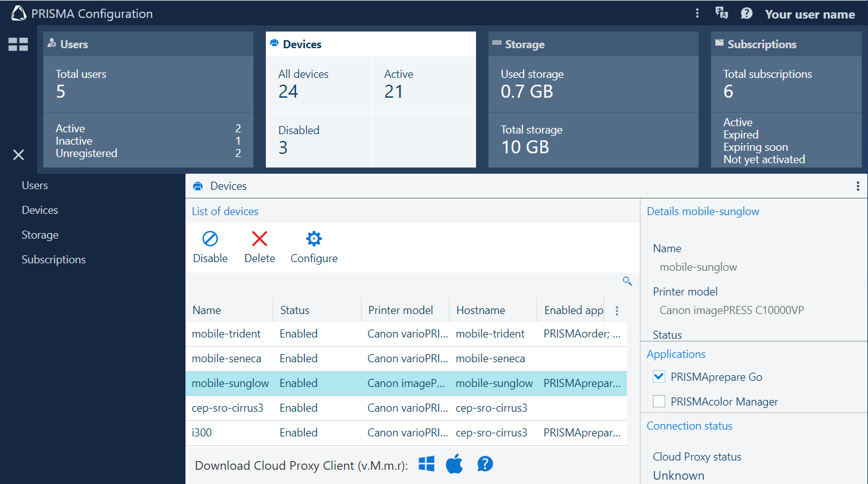Open the language selection icon
The width and height of the screenshot is (868, 484).
pyautogui.click(x=721, y=13)
